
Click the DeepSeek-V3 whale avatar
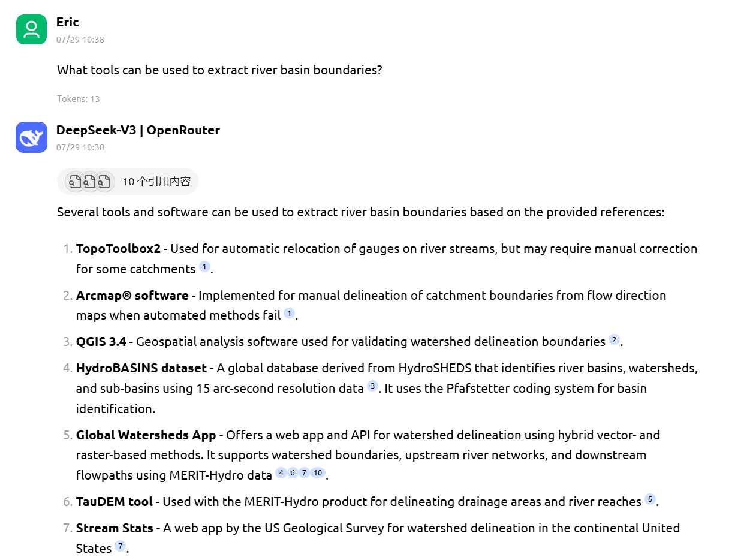click(31, 137)
